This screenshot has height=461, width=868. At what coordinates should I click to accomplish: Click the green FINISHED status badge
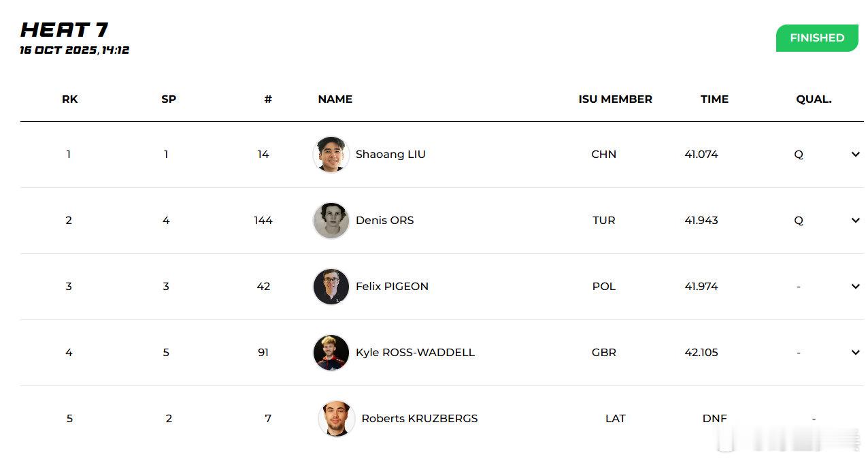[x=816, y=38]
